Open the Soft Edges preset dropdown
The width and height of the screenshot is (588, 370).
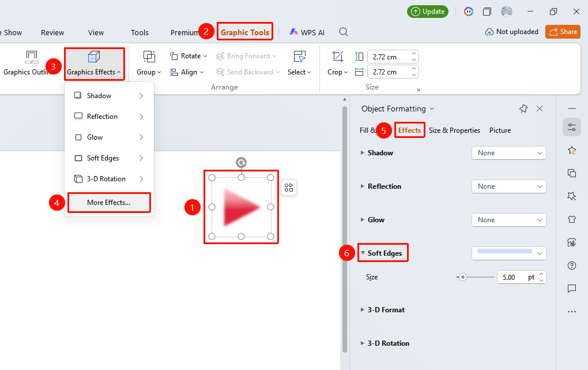point(509,253)
